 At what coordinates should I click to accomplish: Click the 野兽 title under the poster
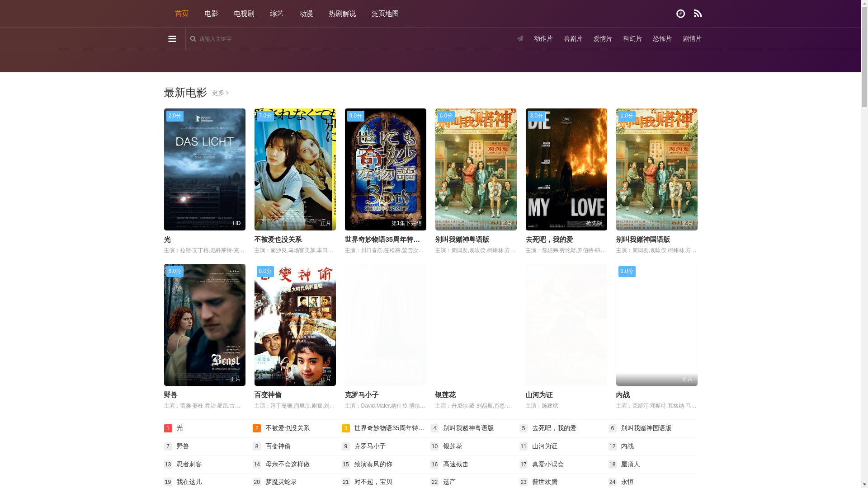click(x=171, y=395)
